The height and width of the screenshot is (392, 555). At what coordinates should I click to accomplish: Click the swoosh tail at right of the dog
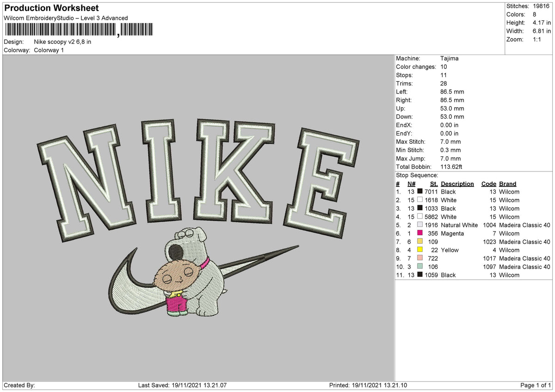tap(259, 263)
